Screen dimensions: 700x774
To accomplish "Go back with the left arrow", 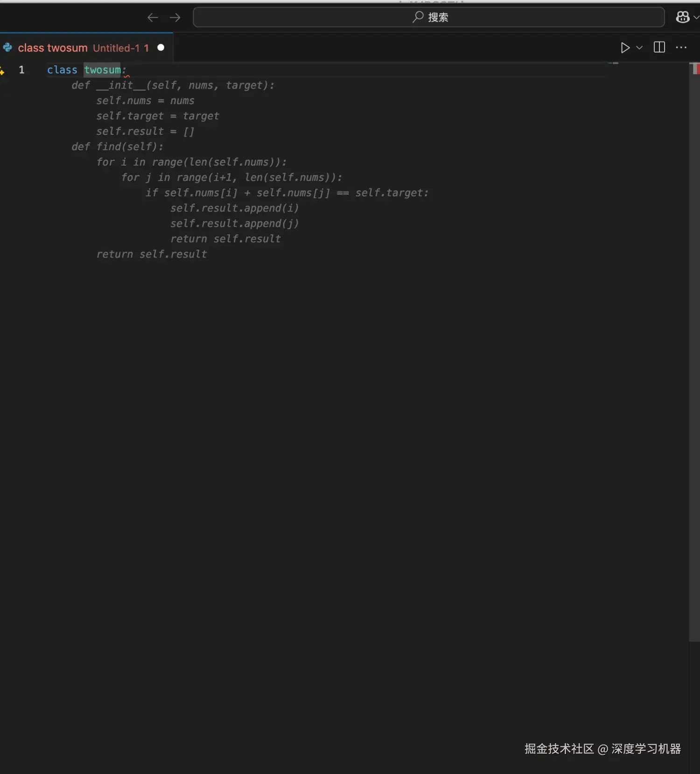I will (x=153, y=17).
